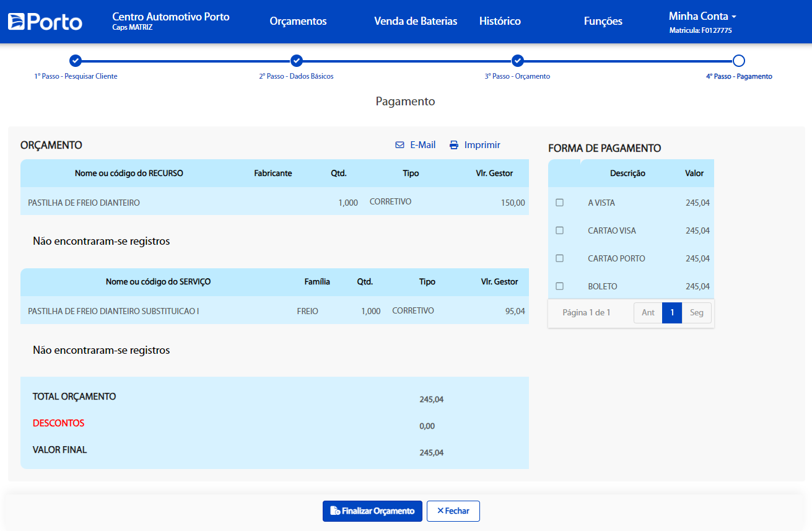Click the envelope E-Mail icon

(399, 145)
